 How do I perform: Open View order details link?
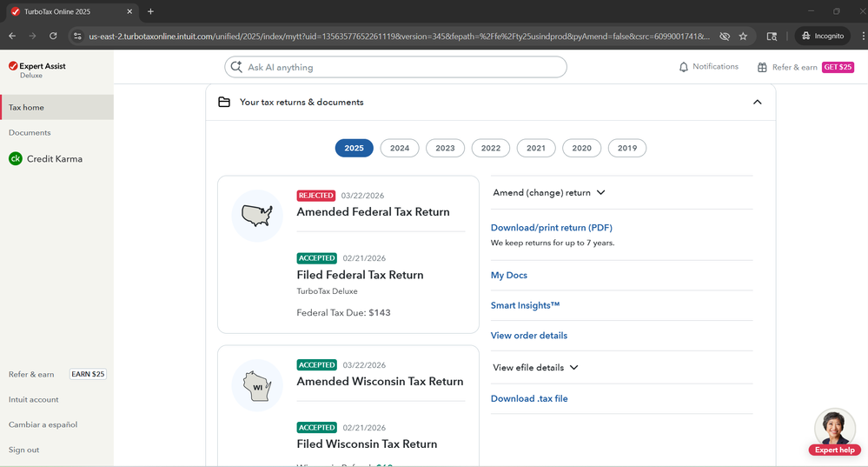[528, 335]
